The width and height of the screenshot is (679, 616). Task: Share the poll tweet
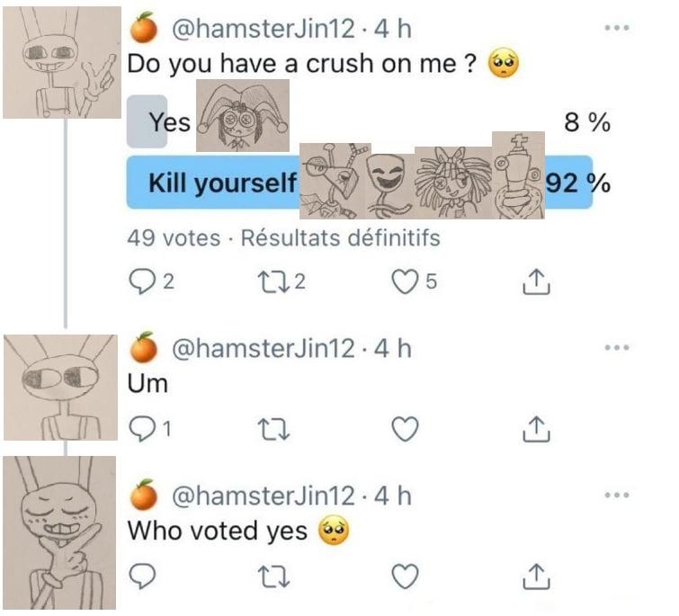[x=536, y=284]
